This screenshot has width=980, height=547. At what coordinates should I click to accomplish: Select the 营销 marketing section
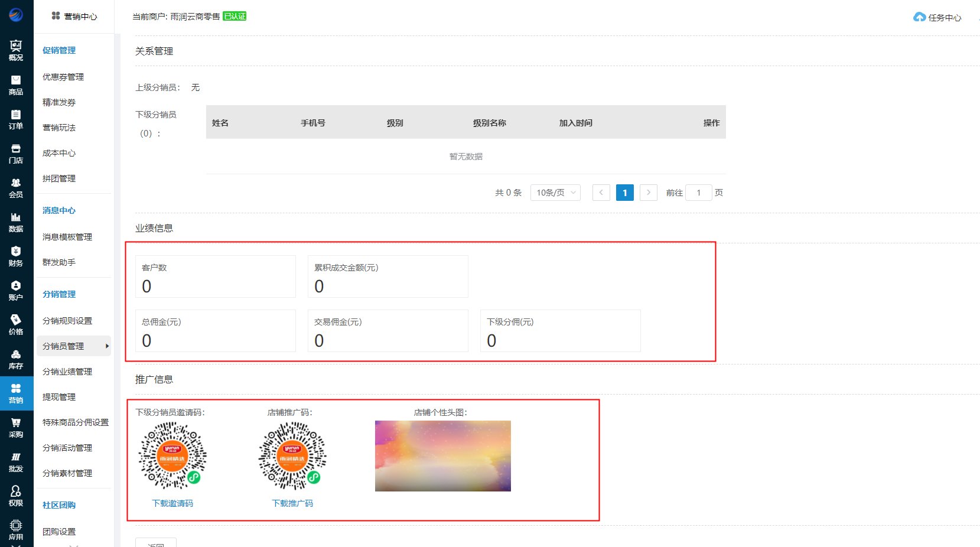click(x=16, y=393)
